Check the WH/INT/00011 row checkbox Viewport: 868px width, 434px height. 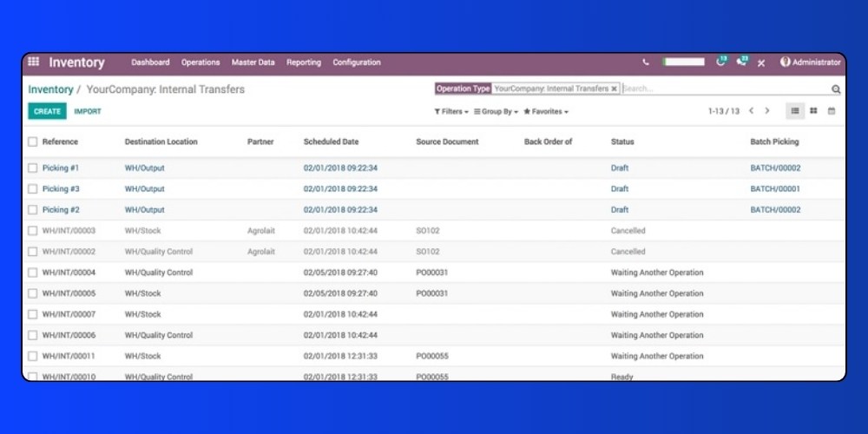pyautogui.click(x=33, y=356)
